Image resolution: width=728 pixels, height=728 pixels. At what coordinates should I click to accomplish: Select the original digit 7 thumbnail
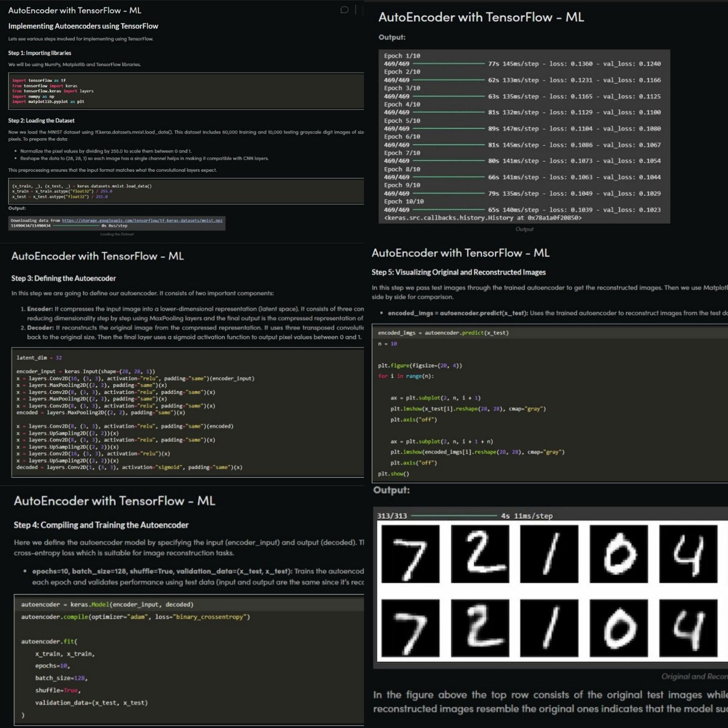(409, 554)
